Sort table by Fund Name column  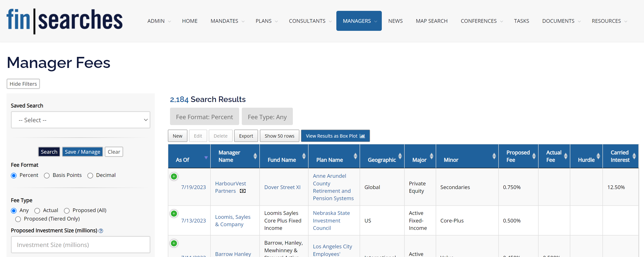click(304, 156)
